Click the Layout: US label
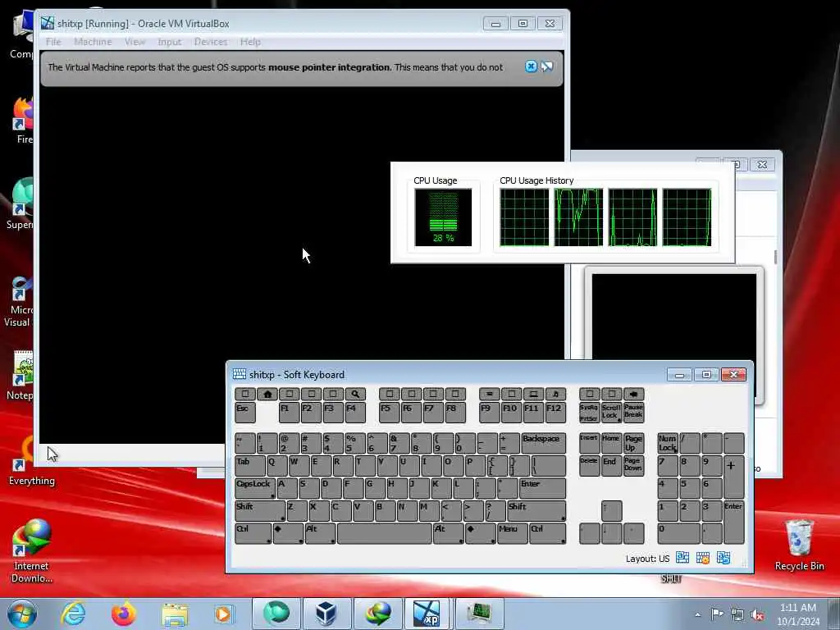Image resolution: width=840 pixels, height=630 pixels. point(647,558)
